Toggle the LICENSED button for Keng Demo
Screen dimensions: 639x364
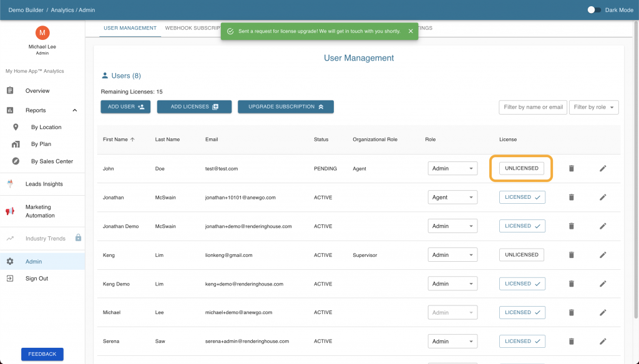[522, 284]
